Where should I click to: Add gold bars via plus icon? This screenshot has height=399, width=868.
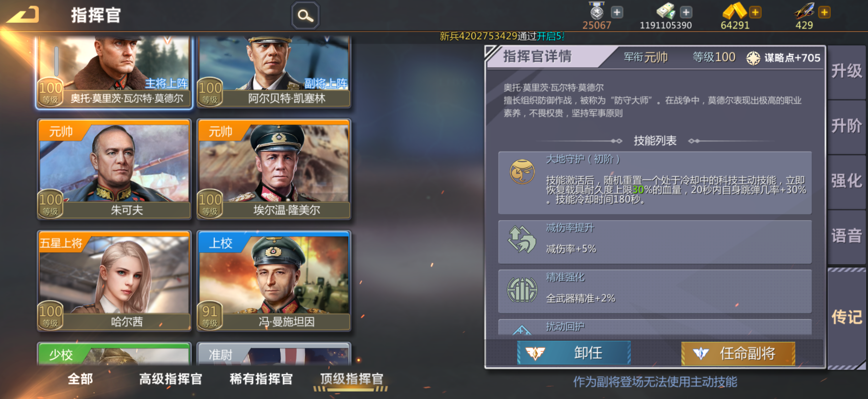coord(755,13)
